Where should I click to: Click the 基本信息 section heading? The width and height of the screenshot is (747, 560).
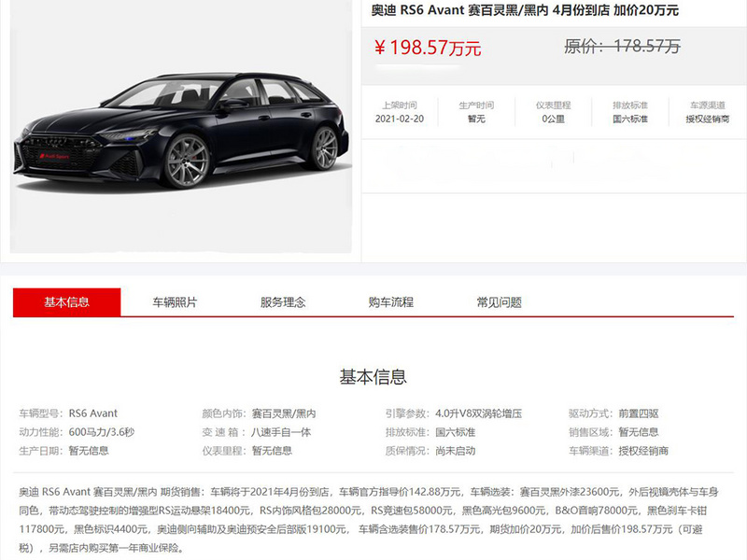pyautogui.click(x=373, y=377)
